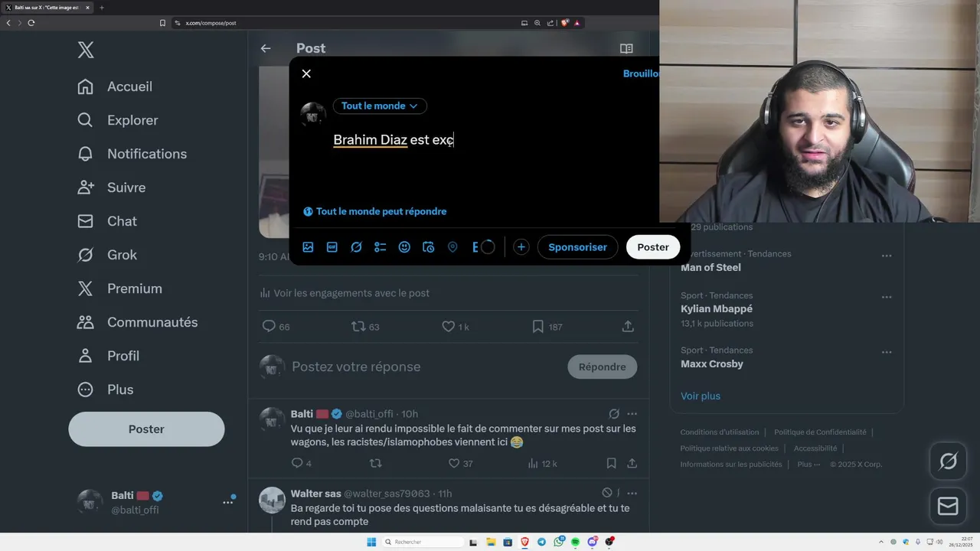Open Grok from the sidebar
980x551 pixels.
tap(107, 255)
